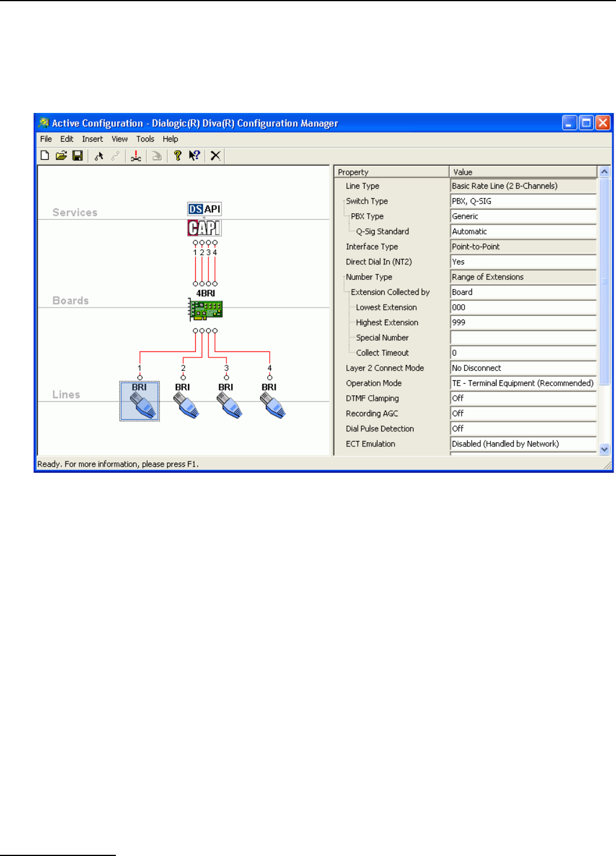Screen dimensions: 616x856
Task: Open the Operation Mode TE value
Action: [524, 383]
